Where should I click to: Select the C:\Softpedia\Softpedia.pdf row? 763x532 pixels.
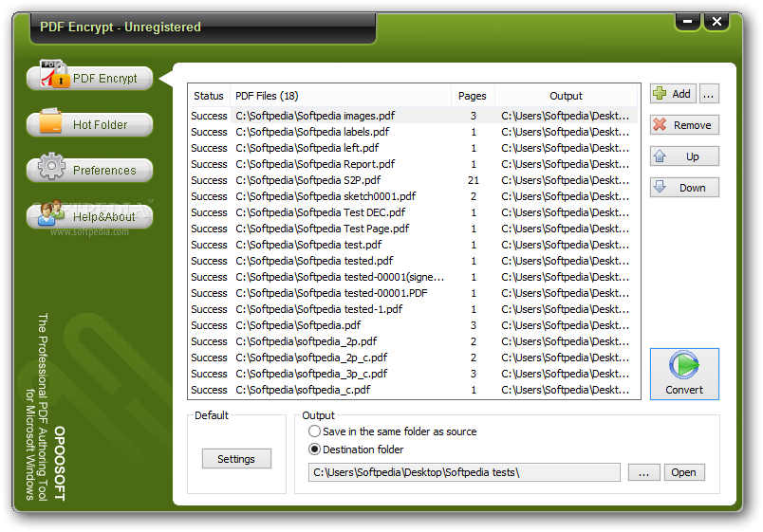click(414, 325)
